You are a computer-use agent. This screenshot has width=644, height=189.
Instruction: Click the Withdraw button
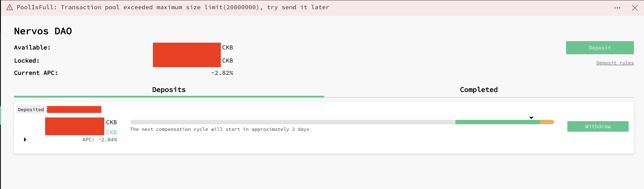598,126
